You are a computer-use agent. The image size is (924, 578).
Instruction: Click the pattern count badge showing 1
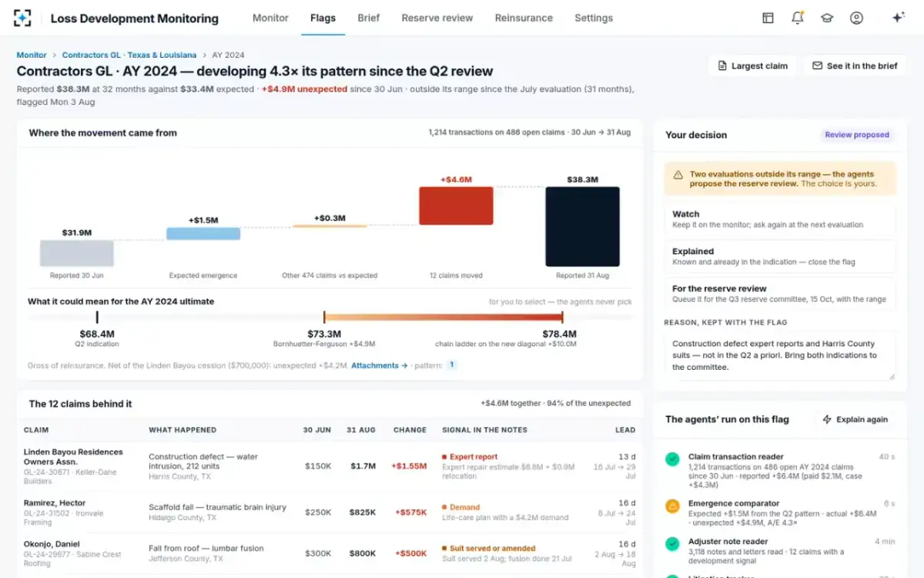(x=451, y=365)
